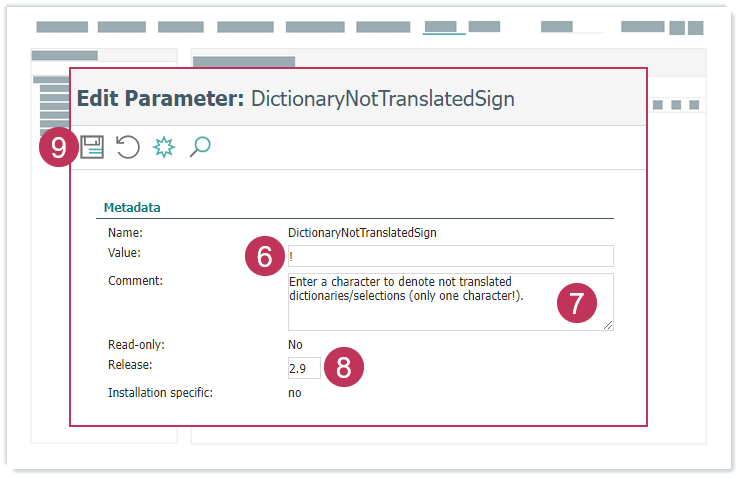The height and width of the screenshot is (479, 741).
Task: Grab the Comment box resize handle
Action: pos(607,324)
